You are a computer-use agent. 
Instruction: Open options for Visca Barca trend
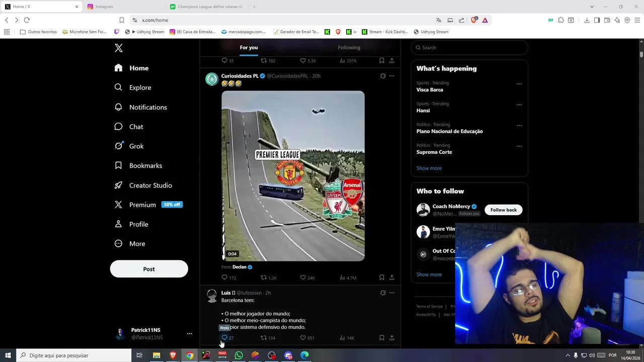point(519,84)
